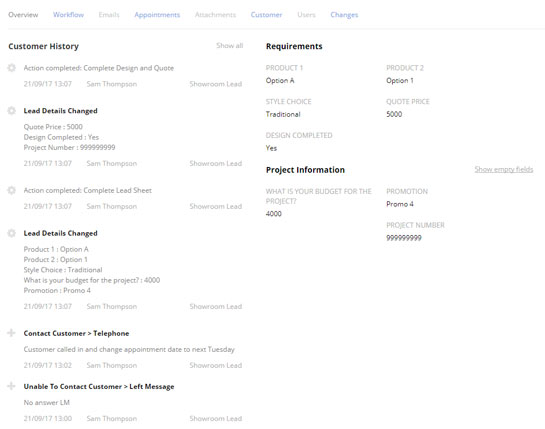Click plus icon beside Unable To Contact Customer

click(x=11, y=386)
